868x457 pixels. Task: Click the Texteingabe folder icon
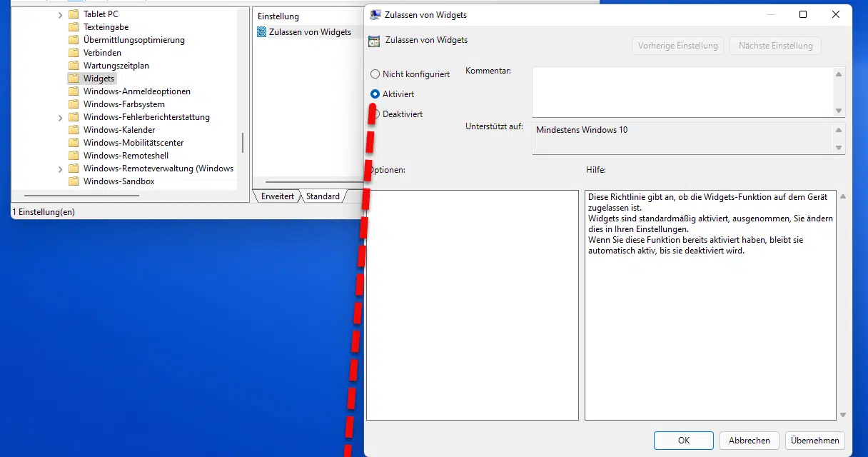pyautogui.click(x=74, y=27)
